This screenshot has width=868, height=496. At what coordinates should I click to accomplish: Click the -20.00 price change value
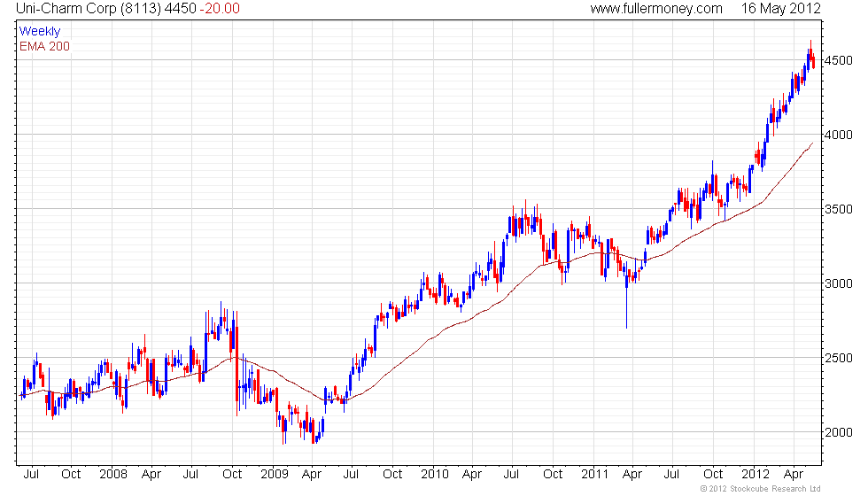click(x=221, y=9)
